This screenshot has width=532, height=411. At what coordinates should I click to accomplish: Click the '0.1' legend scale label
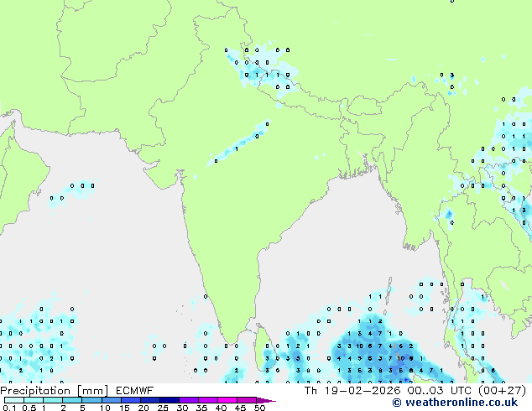pyautogui.click(x=10, y=408)
